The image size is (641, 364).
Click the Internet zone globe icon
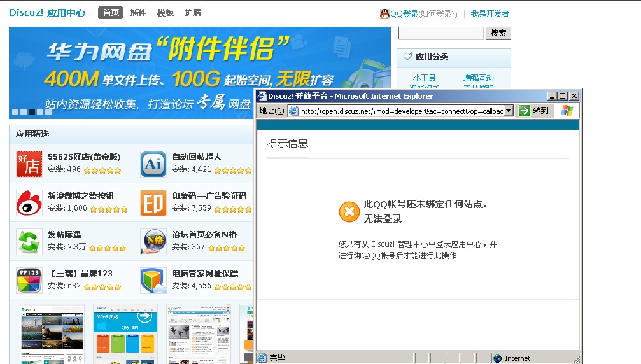point(498,358)
